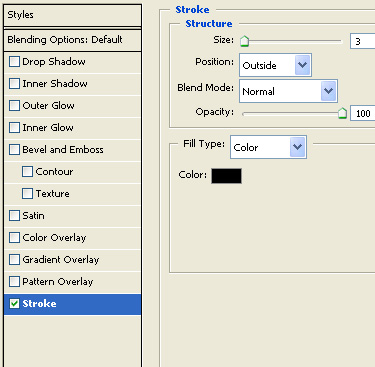Open the Fill Type dropdown

[x=268, y=147]
